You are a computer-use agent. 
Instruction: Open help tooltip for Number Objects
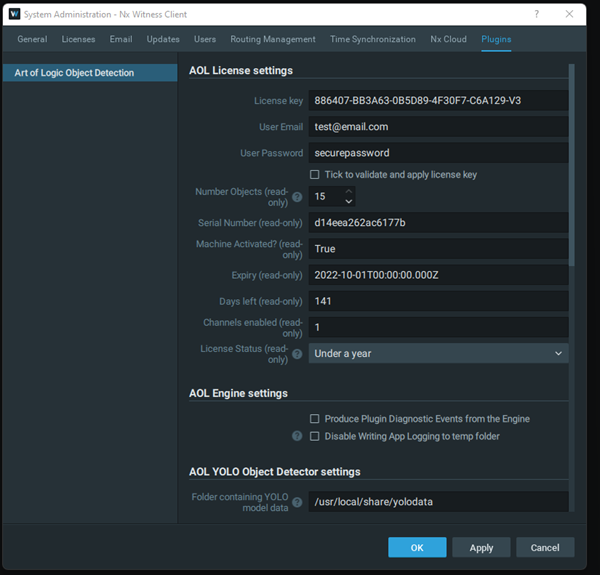pos(297,197)
